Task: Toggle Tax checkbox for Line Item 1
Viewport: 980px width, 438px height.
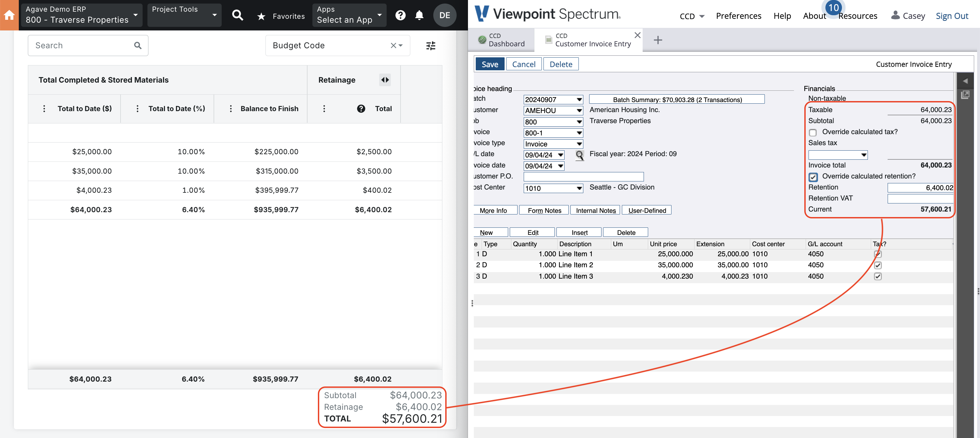Action: pyautogui.click(x=878, y=254)
